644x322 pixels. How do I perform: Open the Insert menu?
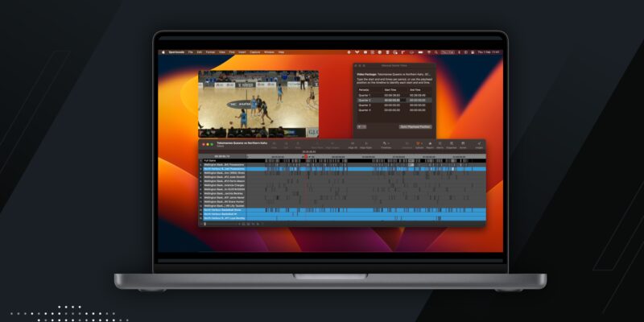242,52
